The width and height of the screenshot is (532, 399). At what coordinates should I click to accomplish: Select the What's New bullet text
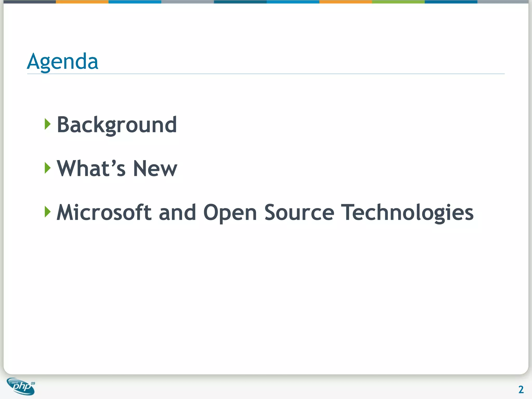pyautogui.click(x=117, y=168)
